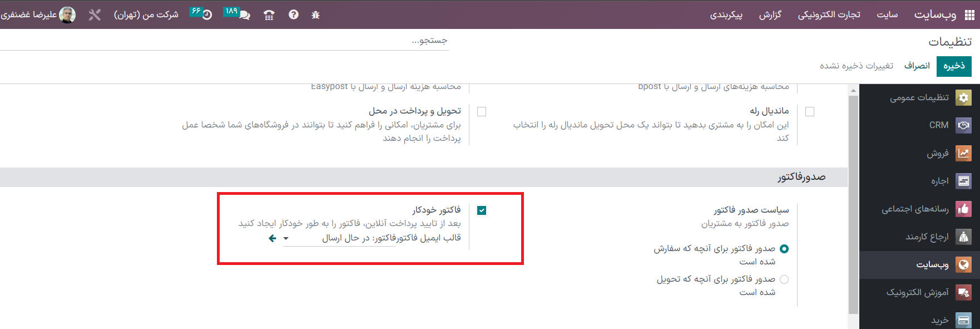This screenshot has height=329, width=980.
Task: Select invoice delivered quantities radio option
Action: click(784, 279)
